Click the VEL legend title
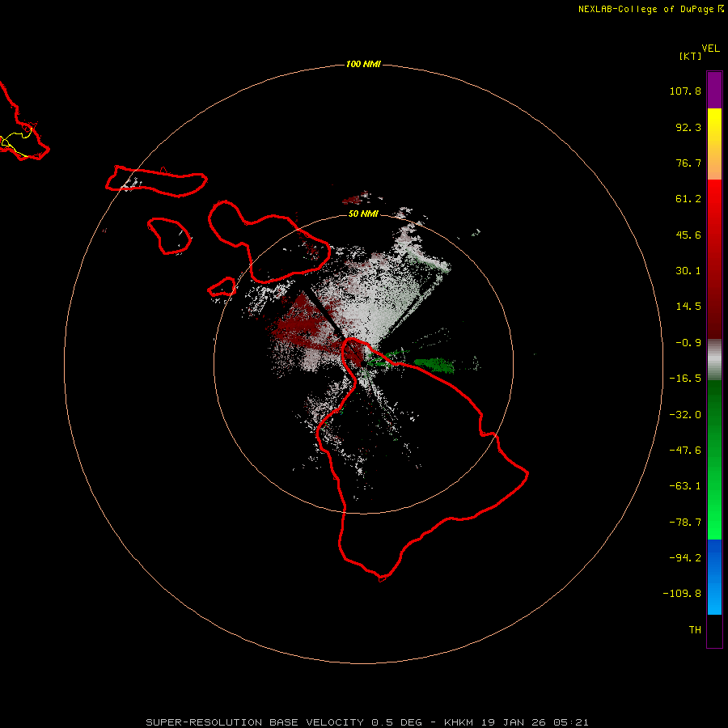Viewport: 728px width, 728px height. click(710, 49)
